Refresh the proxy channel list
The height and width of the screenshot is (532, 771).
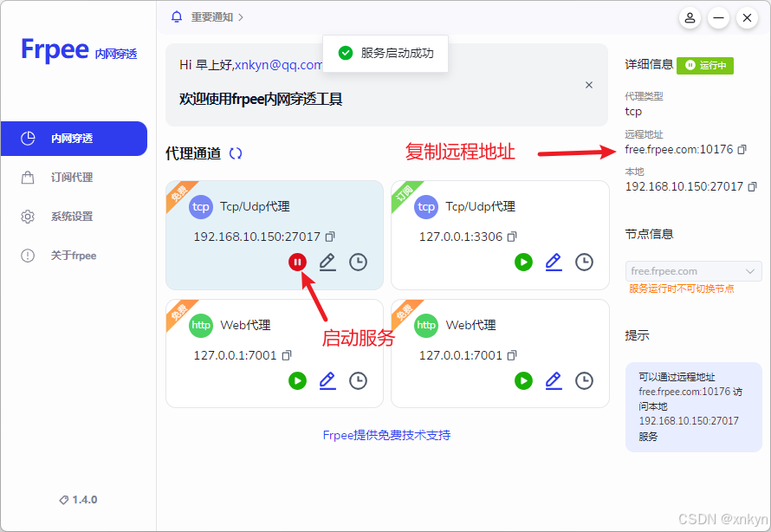[236, 153]
